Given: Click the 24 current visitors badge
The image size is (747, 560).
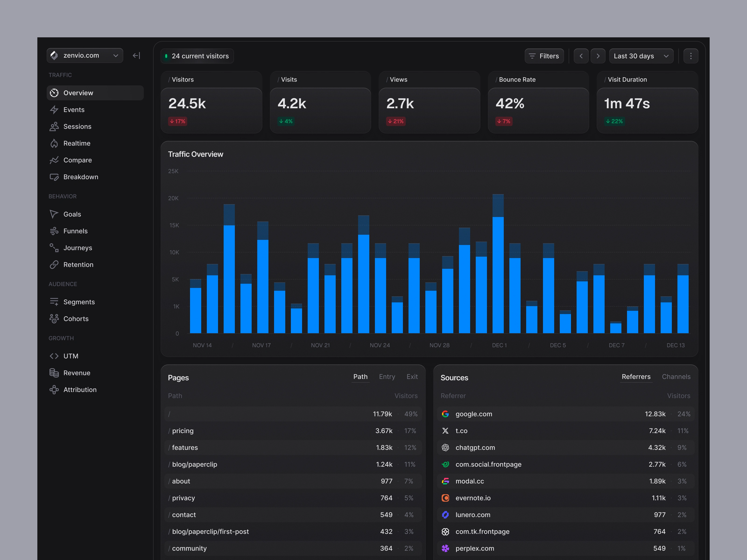Looking at the screenshot, I should (x=197, y=56).
